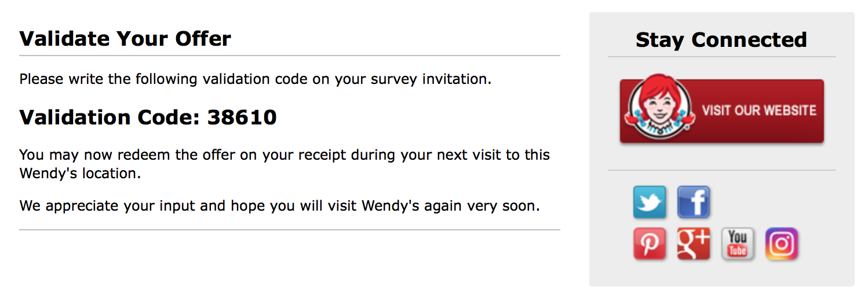Click the 'We appreciate your input' sentence
This screenshot has height=294, width=868.
click(279, 205)
